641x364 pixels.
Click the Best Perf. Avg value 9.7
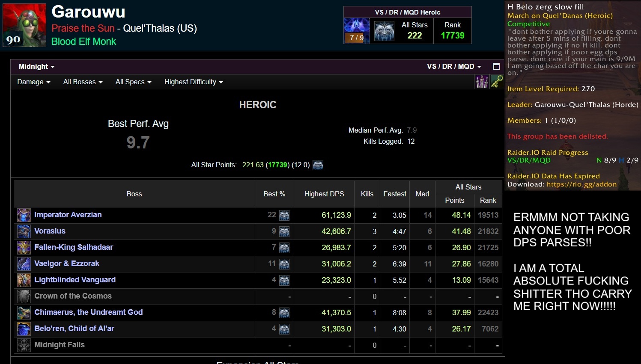point(138,142)
